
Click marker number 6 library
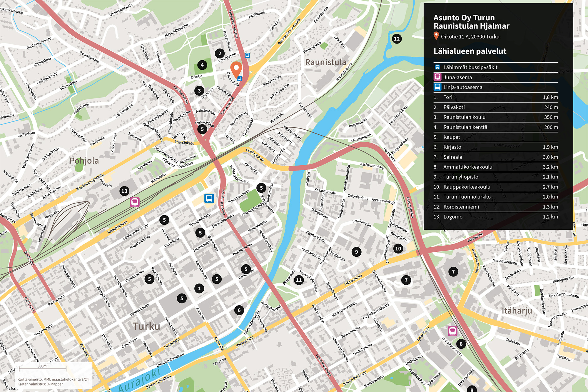click(239, 310)
